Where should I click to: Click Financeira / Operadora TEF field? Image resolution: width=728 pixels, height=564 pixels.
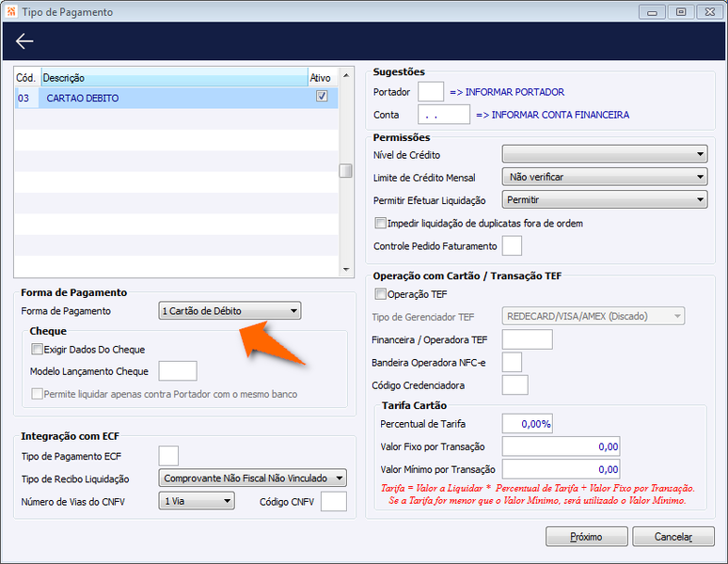528,339
